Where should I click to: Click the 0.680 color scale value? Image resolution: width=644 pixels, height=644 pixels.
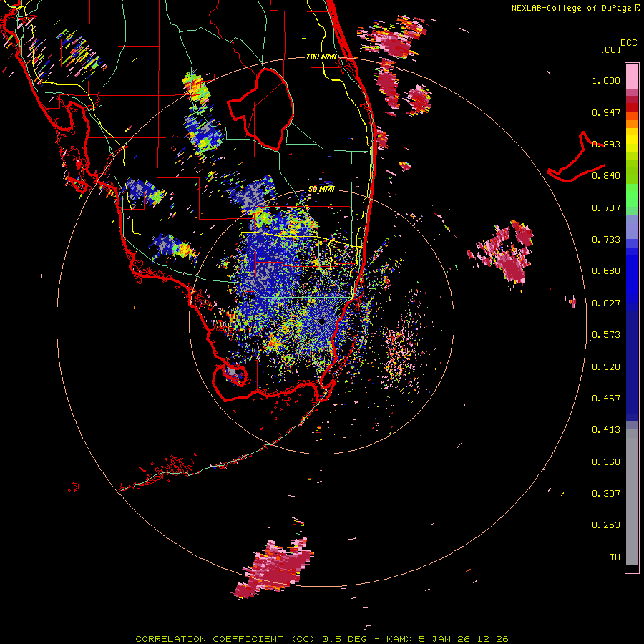(606, 271)
